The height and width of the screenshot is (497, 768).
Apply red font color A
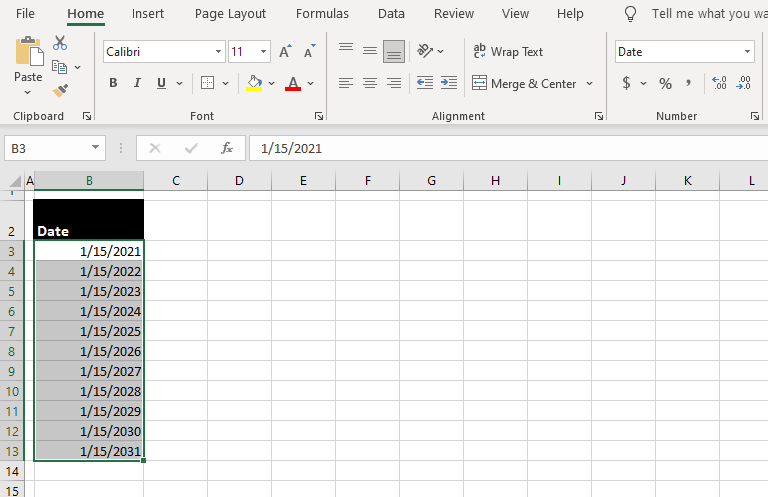tap(293, 83)
